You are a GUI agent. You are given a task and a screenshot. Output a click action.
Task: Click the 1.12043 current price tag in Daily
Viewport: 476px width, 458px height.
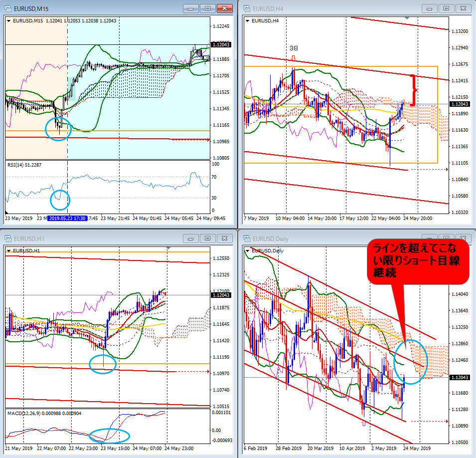pyautogui.click(x=460, y=377)
